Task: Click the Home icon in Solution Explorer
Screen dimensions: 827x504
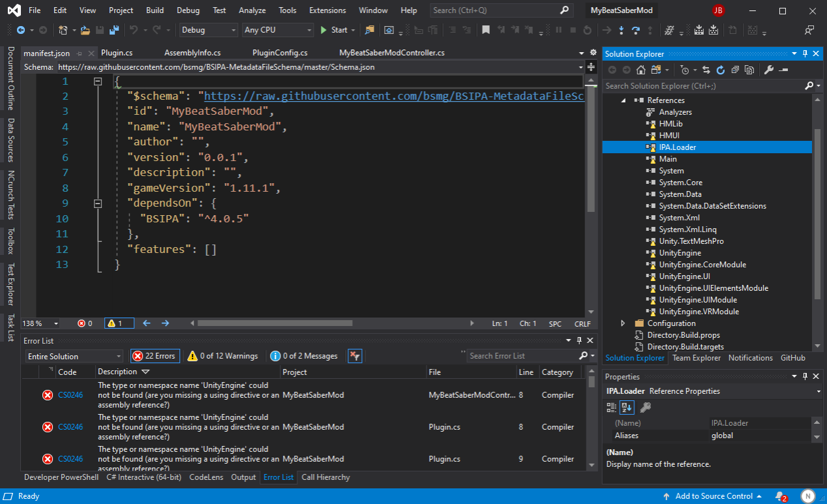Action: pyautogui.click(x=641, y=70)
